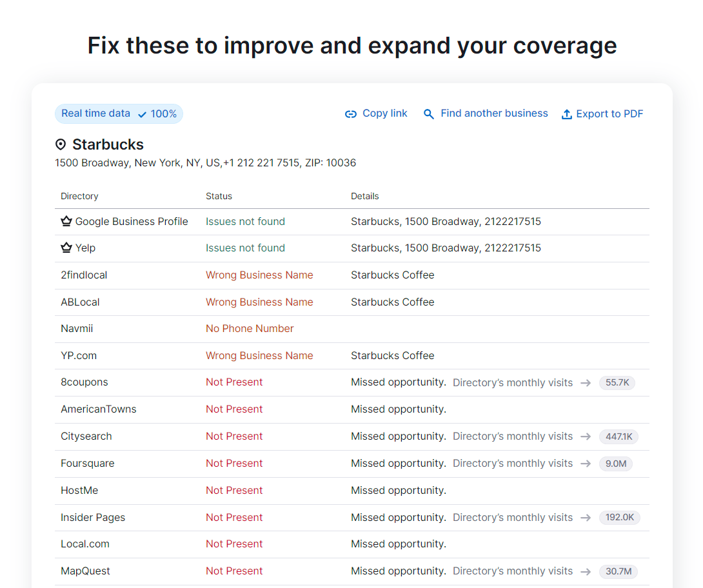The width and height of the screenshot is (703, 588).
Task: Export the report to PDF
Action: tap(609, 113)
